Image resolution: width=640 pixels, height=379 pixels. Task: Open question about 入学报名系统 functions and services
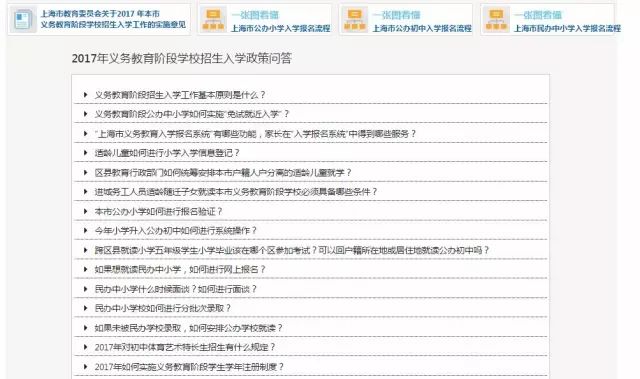pos(255,134)
